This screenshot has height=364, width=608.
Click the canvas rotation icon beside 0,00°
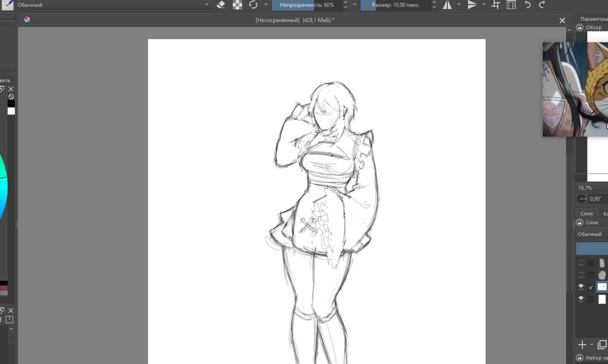582,199
